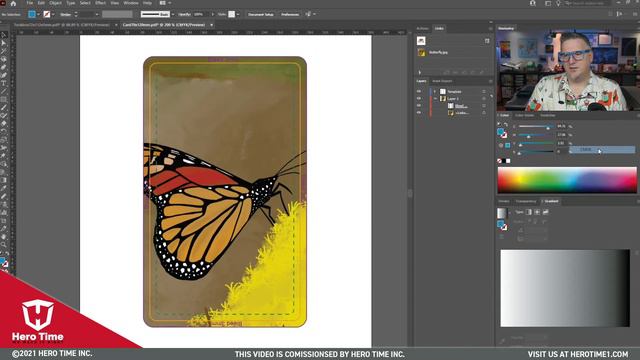Switch to the Color Guide tab
The width and height of the screenshot is (640, 360).
(x=524, y=116)
